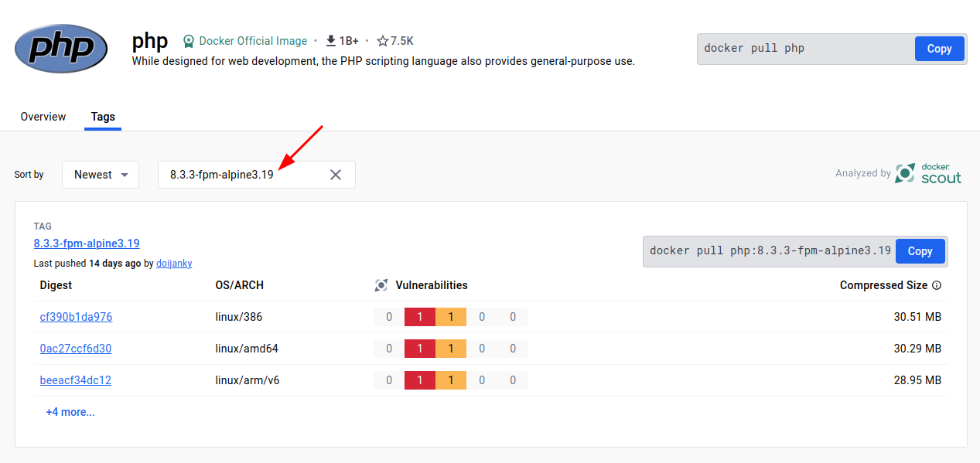
Task: Open the Sort by Newest dropdown
Action: (101, 175)
